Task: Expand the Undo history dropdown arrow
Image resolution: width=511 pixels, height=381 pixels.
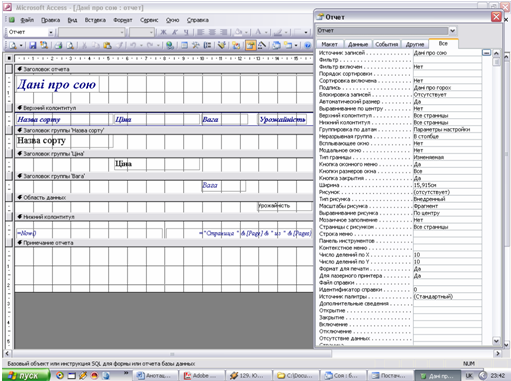Action: 141,45
